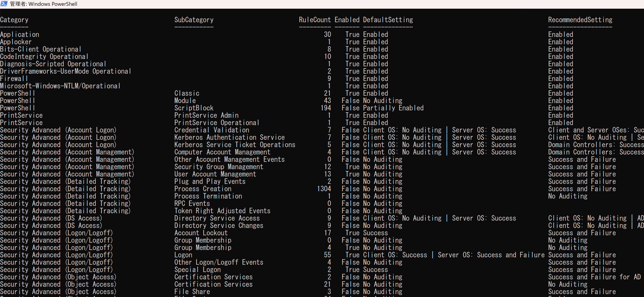Click the Kerberos Authentication Service text
Screen dimensions: 644x297
point(229,137)
